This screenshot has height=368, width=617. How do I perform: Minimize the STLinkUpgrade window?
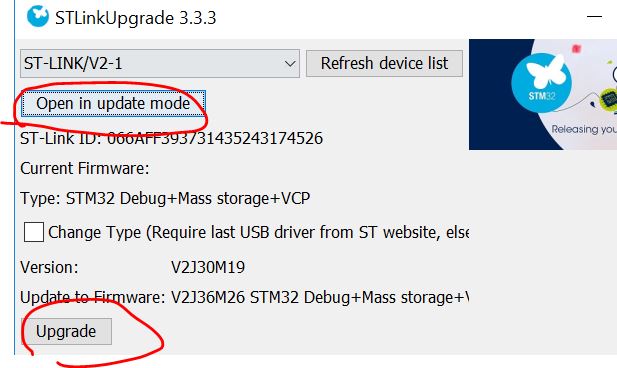pos(594,17)
